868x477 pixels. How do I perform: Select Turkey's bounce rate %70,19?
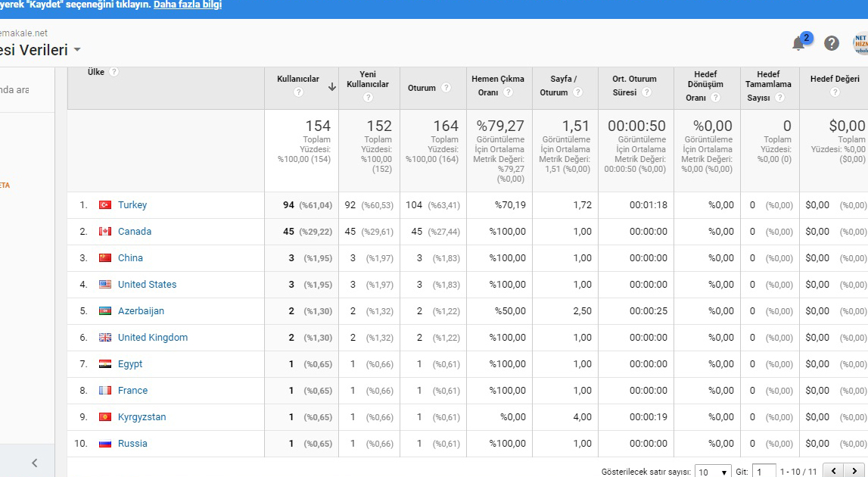pos(510,205)
